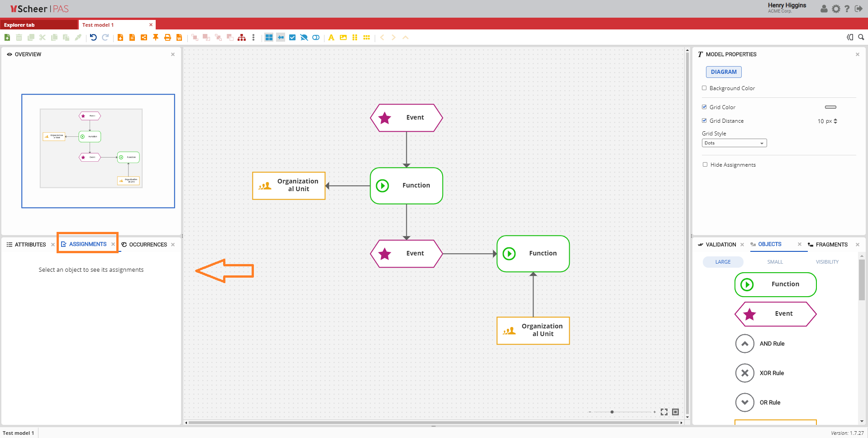Viewport: 868px width, 438px height.
Task: Open the three-dot more options menu
Action: point(253,38)
